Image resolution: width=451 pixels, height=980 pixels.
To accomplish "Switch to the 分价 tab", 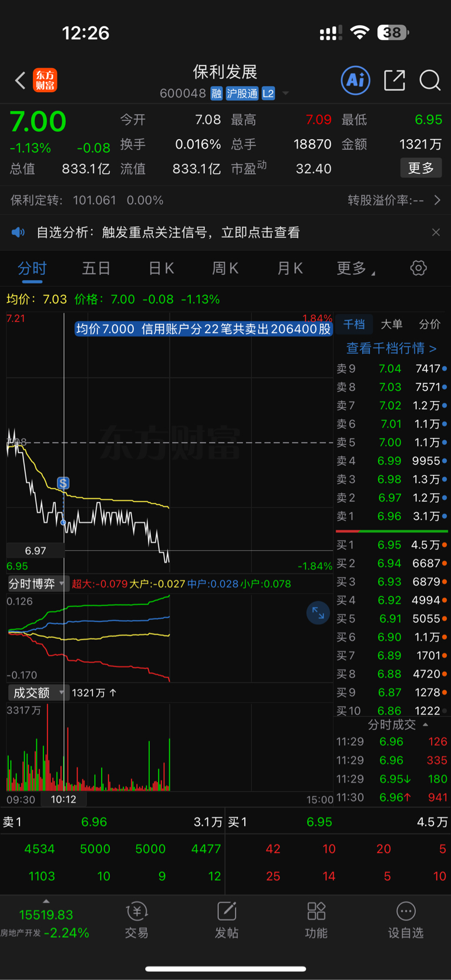I will (429, 324).
